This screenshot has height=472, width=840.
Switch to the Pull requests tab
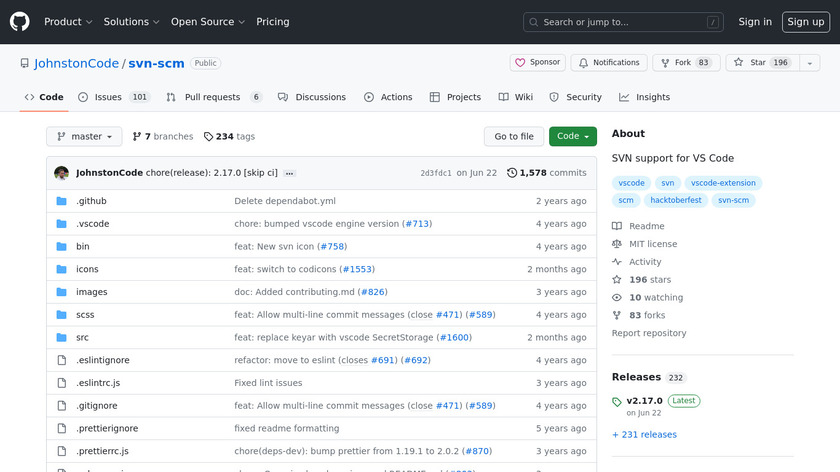(213, 97)
